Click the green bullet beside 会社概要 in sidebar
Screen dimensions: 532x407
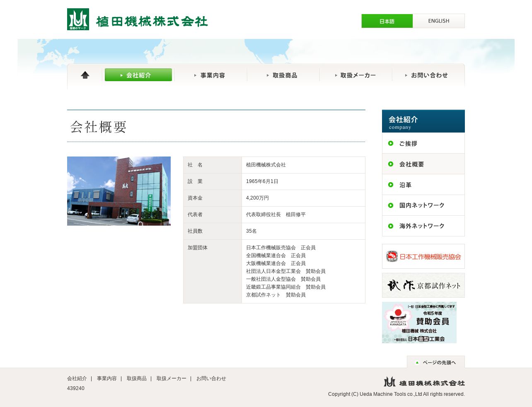[391, 164]
